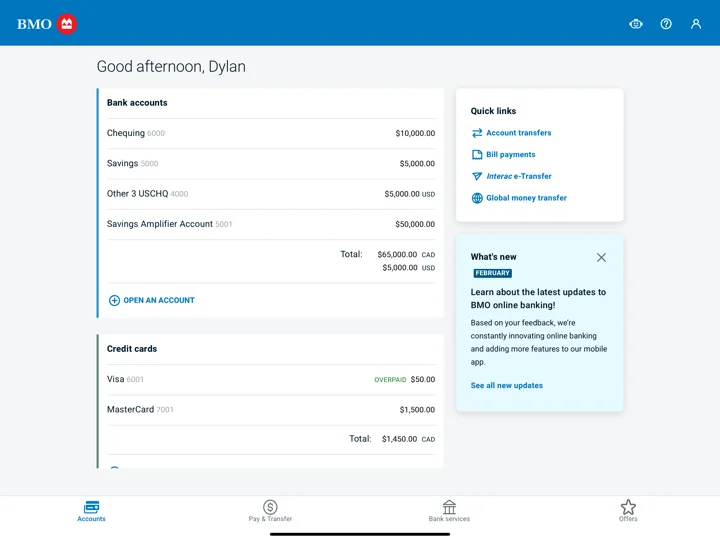Click the Credit cards section heading
This screenshot has width=720, height=540.
(x=132, y=349)
